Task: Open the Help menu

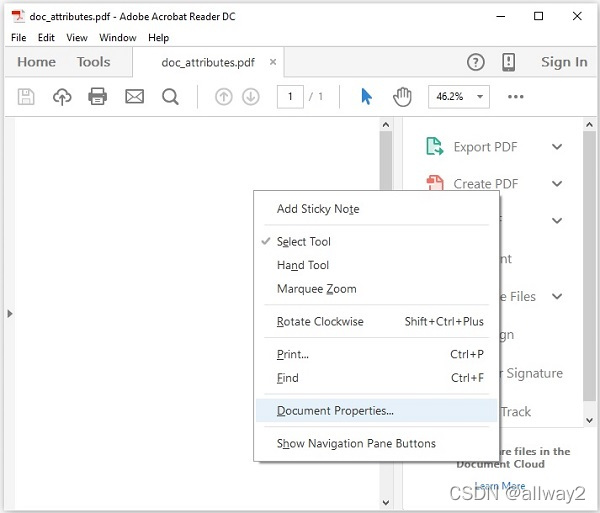Action: click(x=158, y=37)
